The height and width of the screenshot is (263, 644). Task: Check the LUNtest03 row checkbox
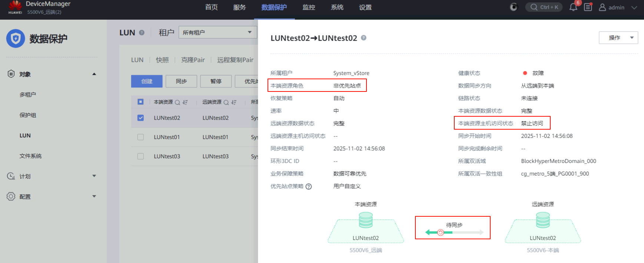[x=140, y=156]
